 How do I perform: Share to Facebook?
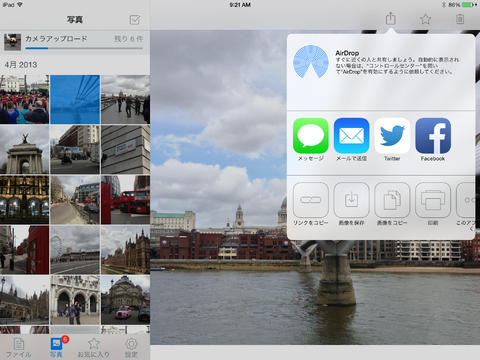click(433, 136)
